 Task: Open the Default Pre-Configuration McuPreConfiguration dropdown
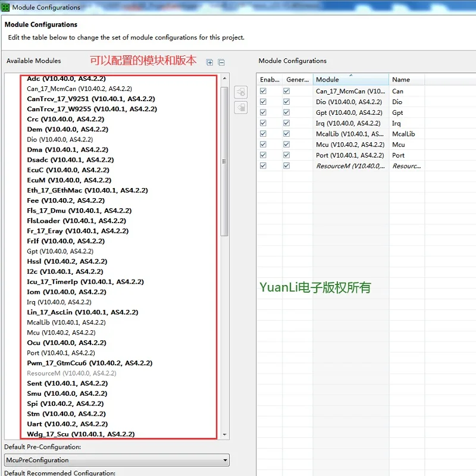(x=117, y=460)
